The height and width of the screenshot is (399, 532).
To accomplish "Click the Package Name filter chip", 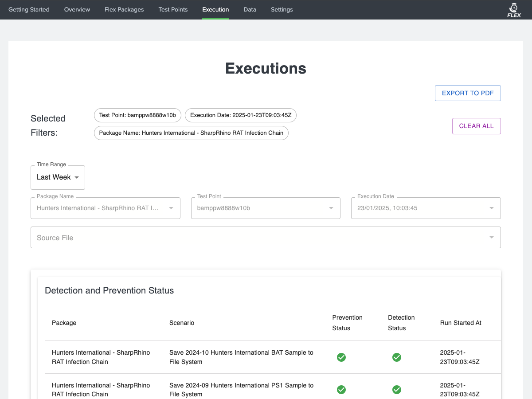I will [x=191, y=133].
